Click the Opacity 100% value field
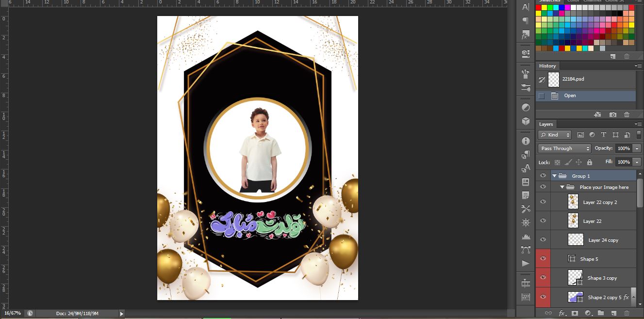The width and height of the screenshot is (644, 319). [x=624, y=149]
